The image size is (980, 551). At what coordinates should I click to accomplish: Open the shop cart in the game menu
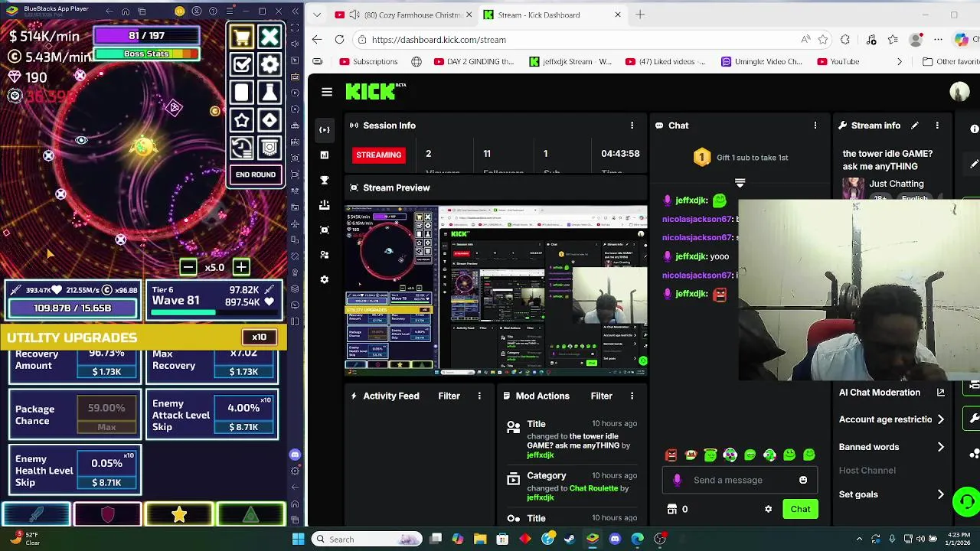[x=242, y=37]
